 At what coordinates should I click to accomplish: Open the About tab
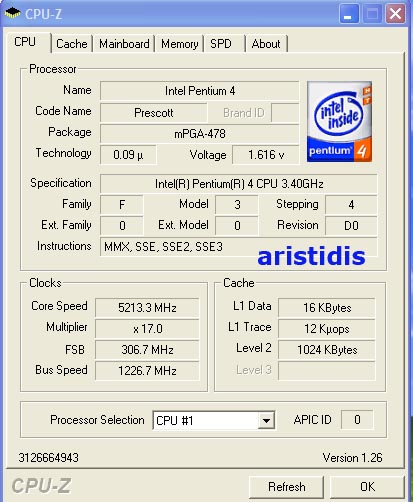click(266, 44)
